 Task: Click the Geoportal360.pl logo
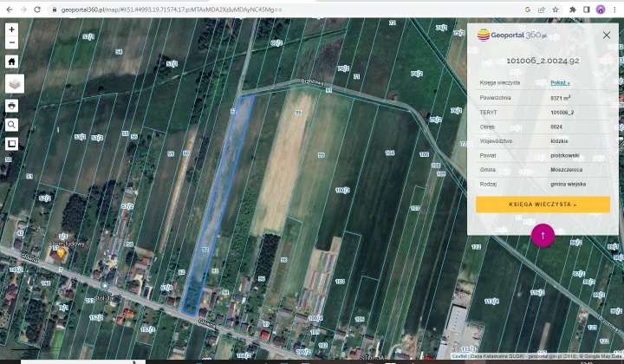(x=512, y=35)
